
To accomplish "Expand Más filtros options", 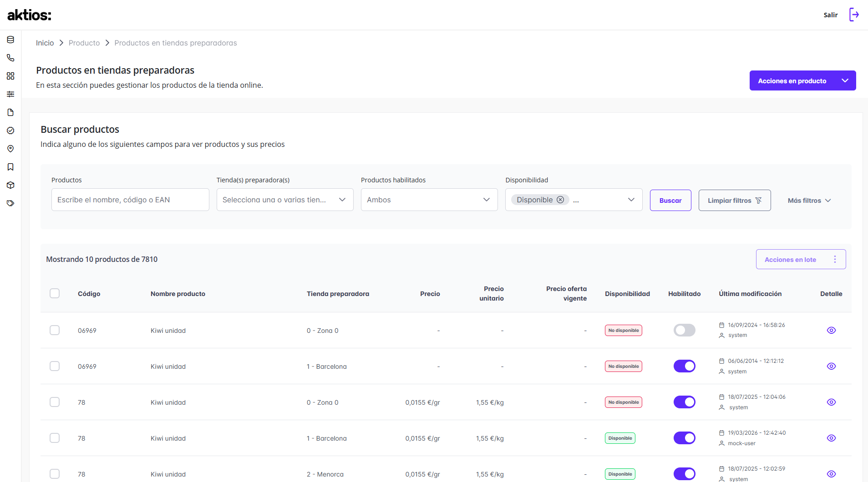I will pyautogui.click(x=809, y=201).
